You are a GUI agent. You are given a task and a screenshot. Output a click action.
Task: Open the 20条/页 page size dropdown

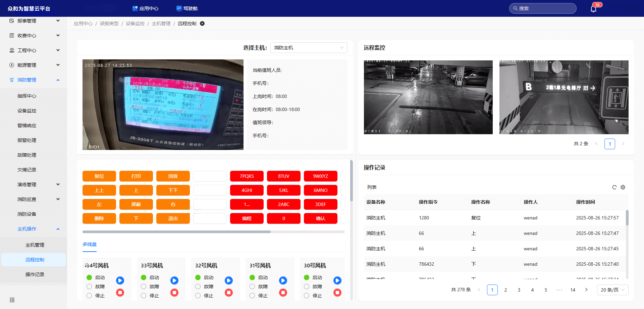[x=612, y=290]
